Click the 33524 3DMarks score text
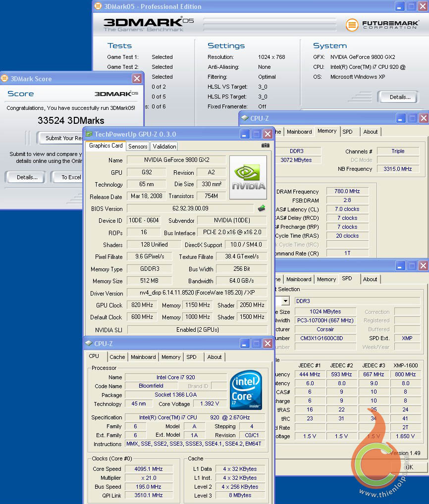This screenshot has width=429, height=504. (x=71, y=120)
